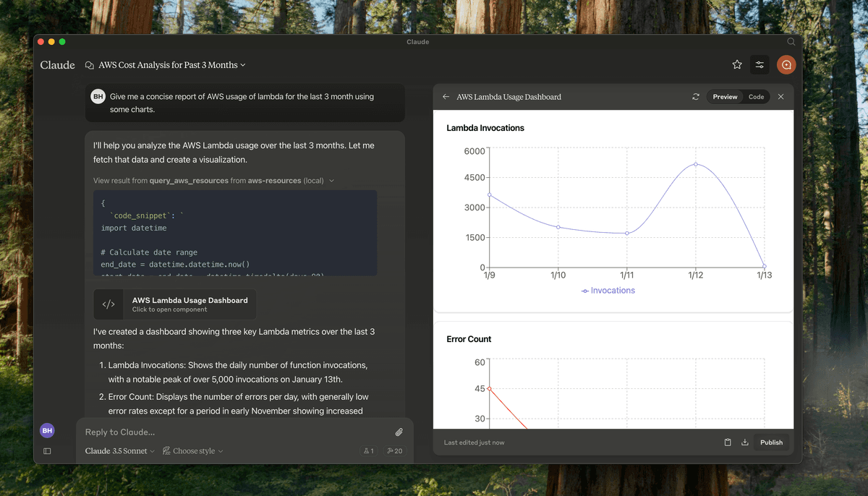This screenshot has width=868, height=496.
Task: Start a new chat with orange button
Action: tap(786, 65)
